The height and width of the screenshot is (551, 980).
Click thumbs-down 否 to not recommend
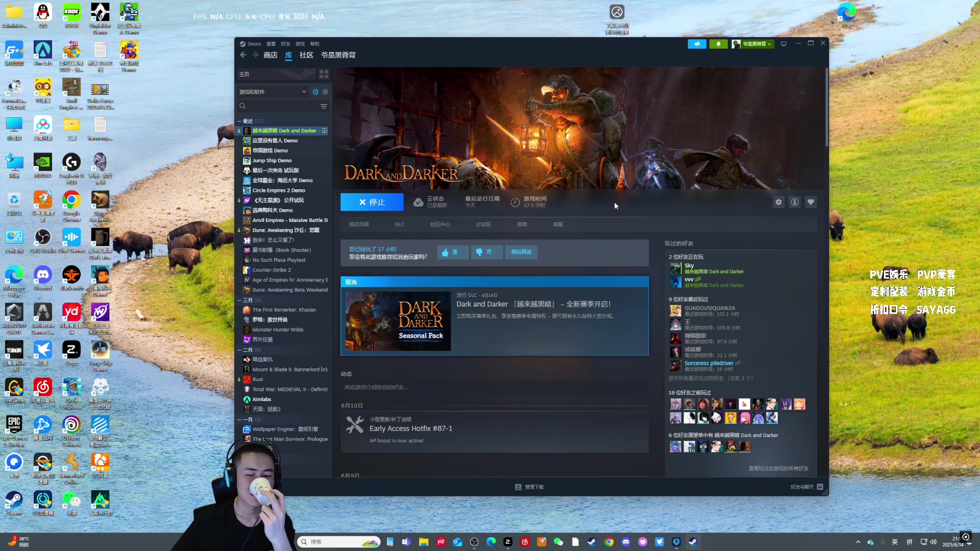coord(486,252)
